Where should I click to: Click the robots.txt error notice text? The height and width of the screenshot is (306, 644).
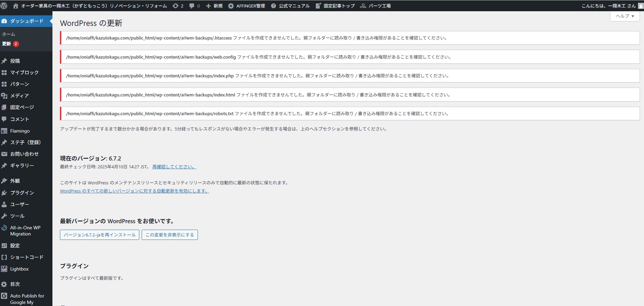point(257,113)
